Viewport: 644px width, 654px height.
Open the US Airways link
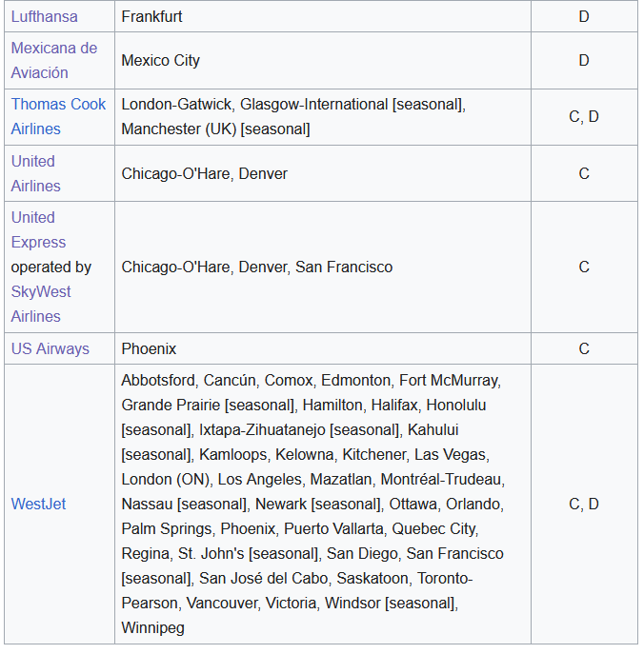pyautogui.click(x=50, y=348)
